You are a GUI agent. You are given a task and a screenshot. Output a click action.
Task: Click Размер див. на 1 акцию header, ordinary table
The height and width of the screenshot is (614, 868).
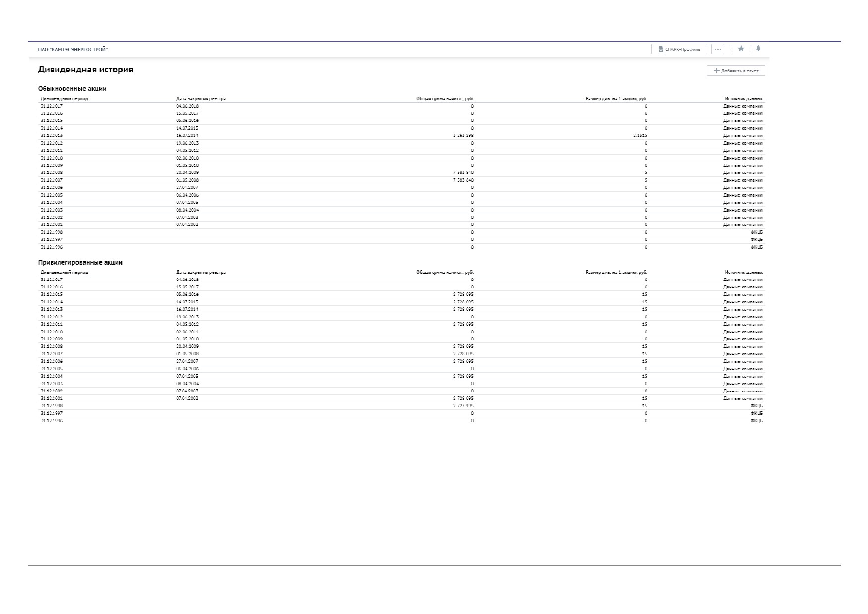(616, 99)
